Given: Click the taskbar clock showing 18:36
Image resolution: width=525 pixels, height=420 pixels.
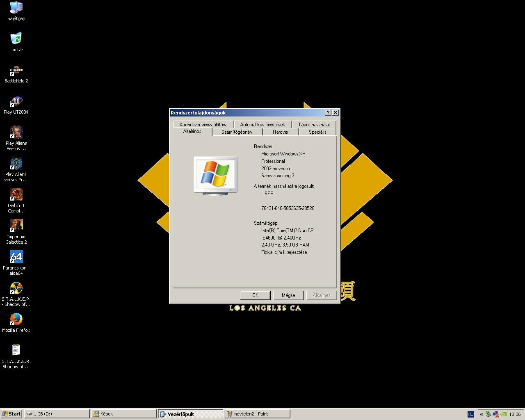Looking at the screenshot, I should pyautogui.click(x=515, y=414).
